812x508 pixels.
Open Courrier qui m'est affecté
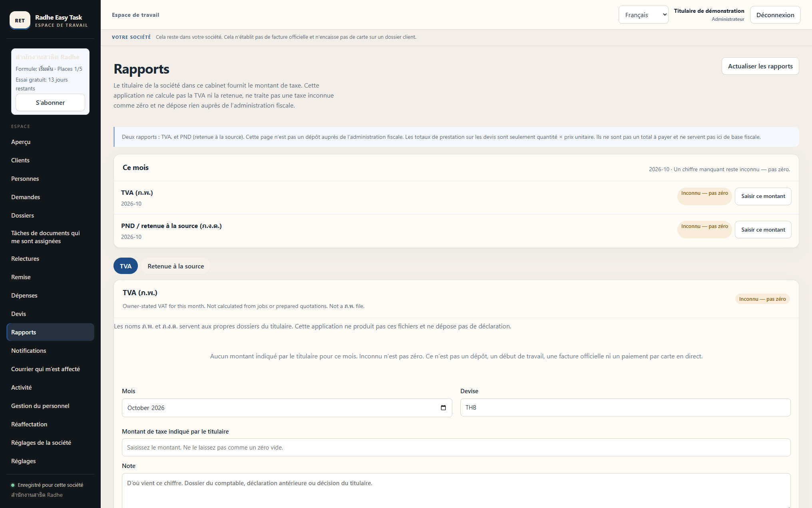(50, 369)
